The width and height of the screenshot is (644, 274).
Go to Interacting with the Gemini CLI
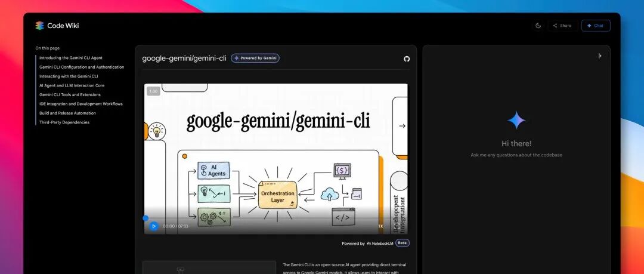point(69,76)
